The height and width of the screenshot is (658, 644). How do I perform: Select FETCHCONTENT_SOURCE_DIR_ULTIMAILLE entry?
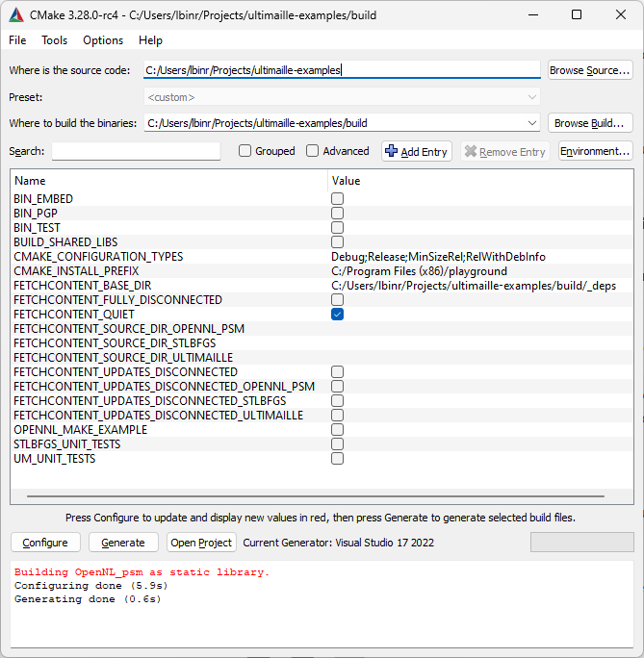click(x=322, y=358)
